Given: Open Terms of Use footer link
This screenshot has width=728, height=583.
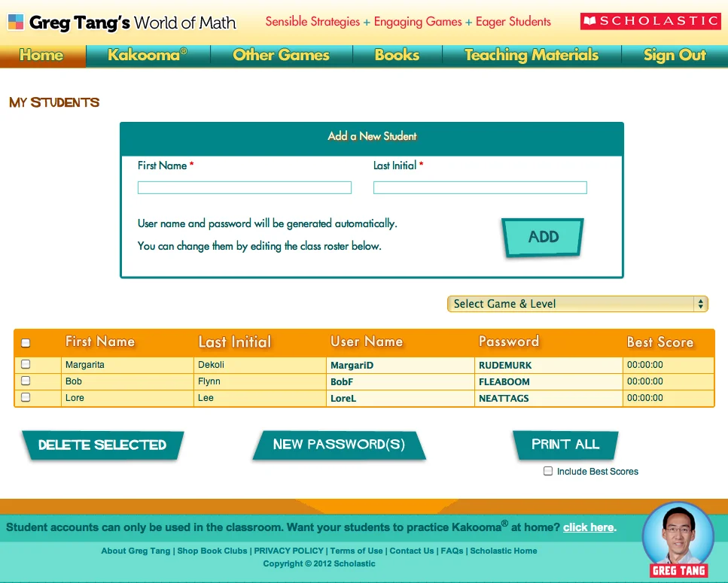Looking at the screenshot, I should 357,551.
